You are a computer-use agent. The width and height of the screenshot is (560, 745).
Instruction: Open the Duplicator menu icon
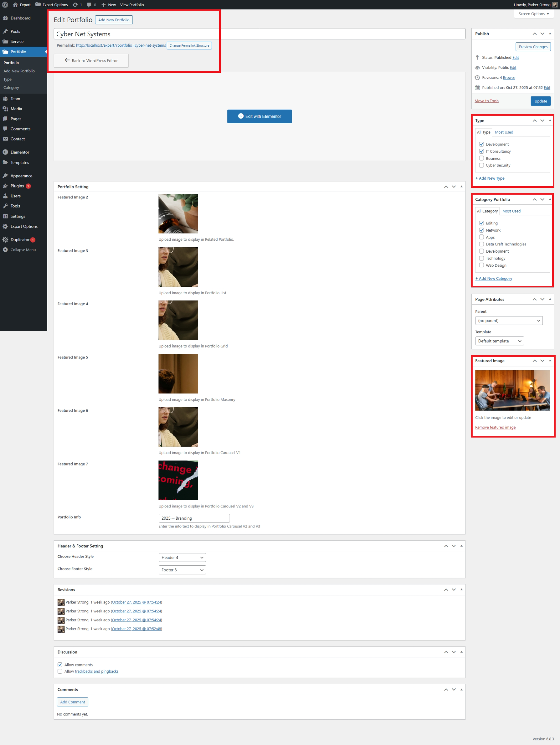coord(5,239)
